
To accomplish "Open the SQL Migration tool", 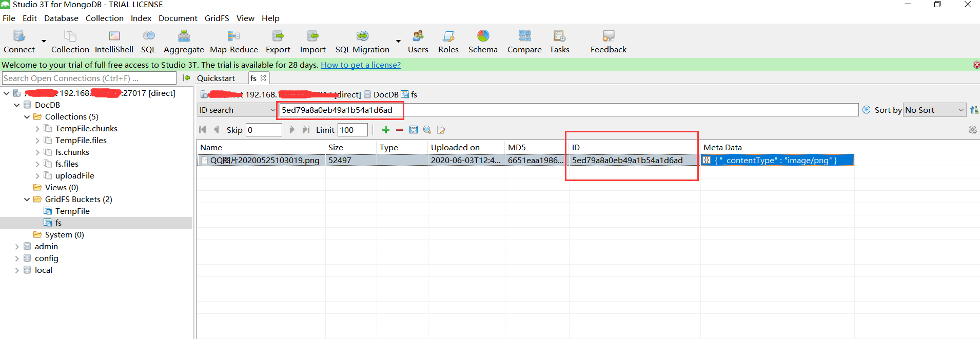I will coord(362,41).
